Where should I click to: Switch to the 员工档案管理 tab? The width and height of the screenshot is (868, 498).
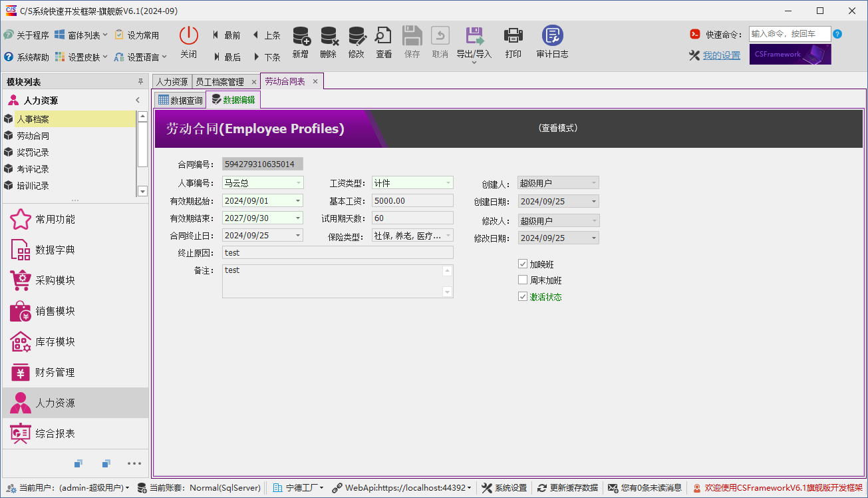(219, 82)
